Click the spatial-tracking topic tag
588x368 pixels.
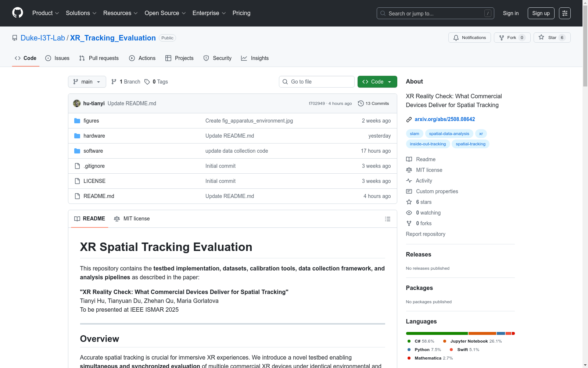[470, 144]
